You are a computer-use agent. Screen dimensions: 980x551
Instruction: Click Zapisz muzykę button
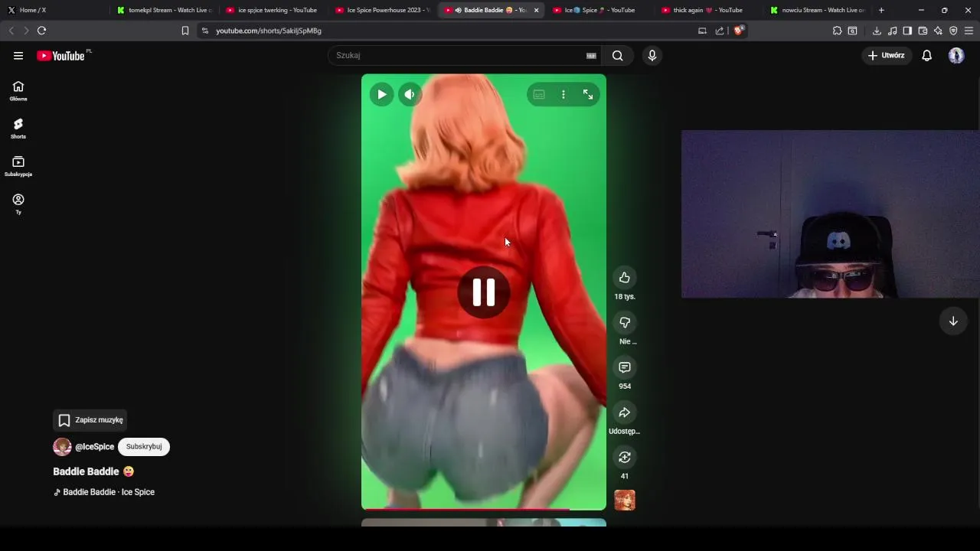tap(90, 420)
